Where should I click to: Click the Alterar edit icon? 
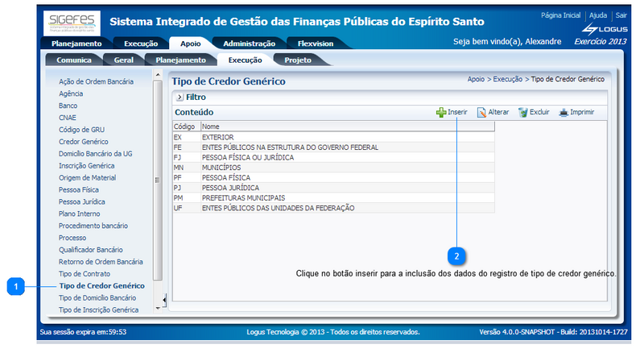coord(481,113)
